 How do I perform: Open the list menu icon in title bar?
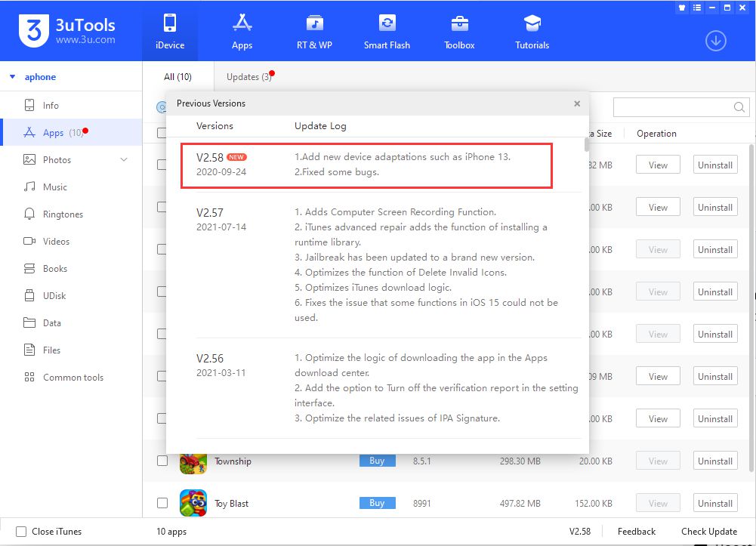(x=696, y=8)
